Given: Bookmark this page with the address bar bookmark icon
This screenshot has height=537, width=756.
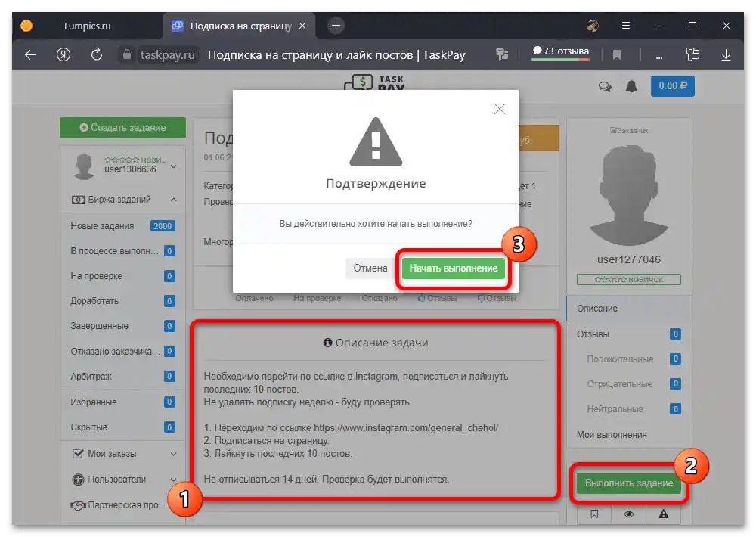Looking at the screenshot, I should 617,55.
